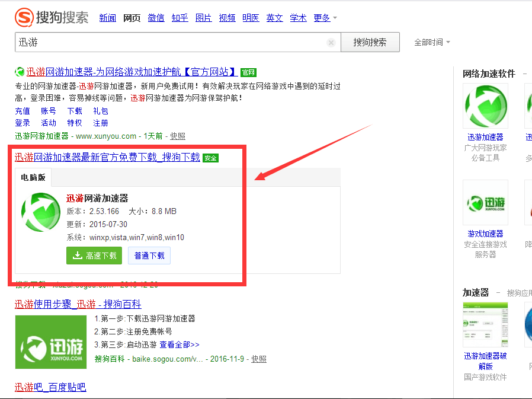Click the file size text 8.8 MB
Screen dimensions: 532x399
point(164,211)
